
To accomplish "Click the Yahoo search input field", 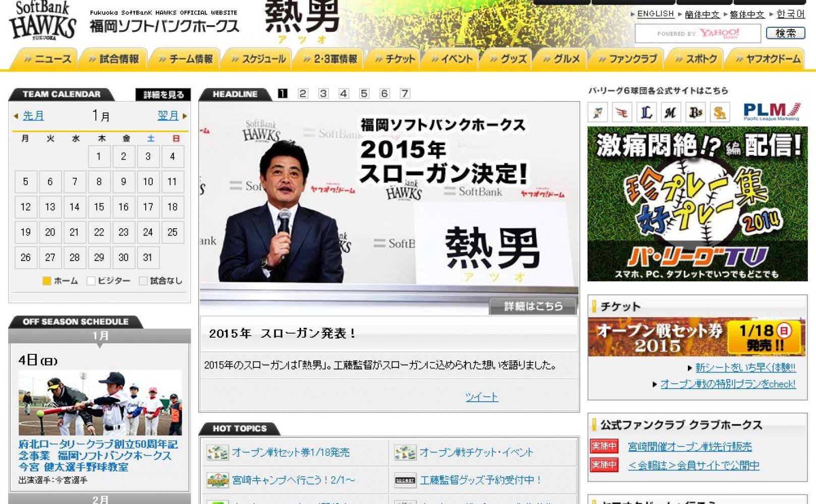I will (697, 34).
